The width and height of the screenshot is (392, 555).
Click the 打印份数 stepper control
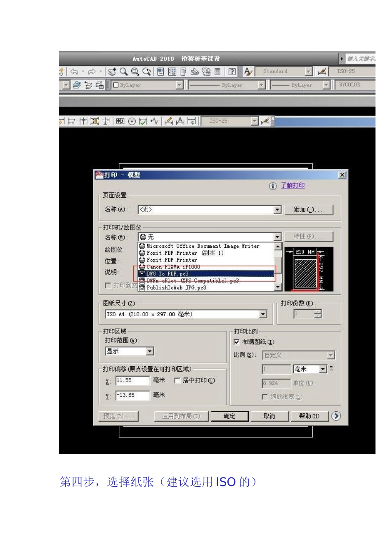coord(318,314)
